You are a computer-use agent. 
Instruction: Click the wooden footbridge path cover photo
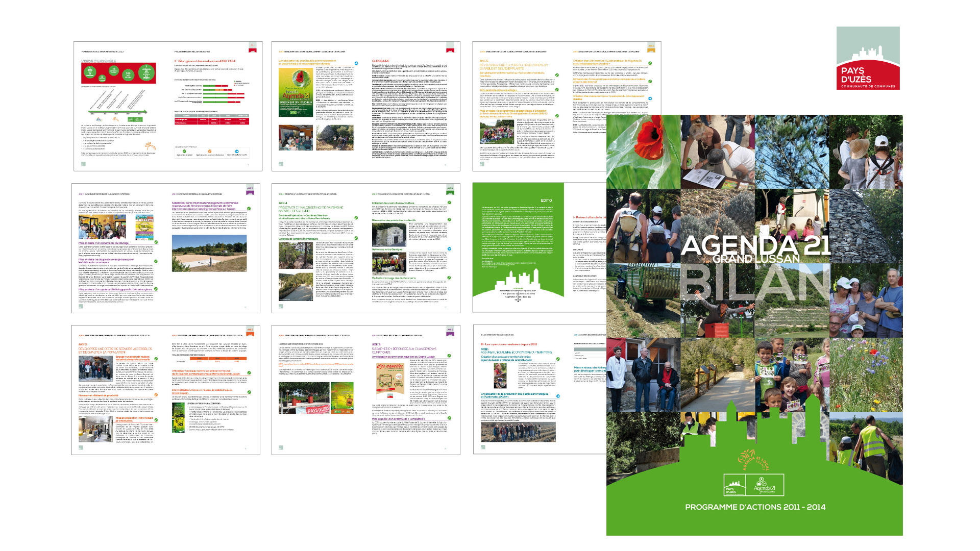[x=718, y=374]
